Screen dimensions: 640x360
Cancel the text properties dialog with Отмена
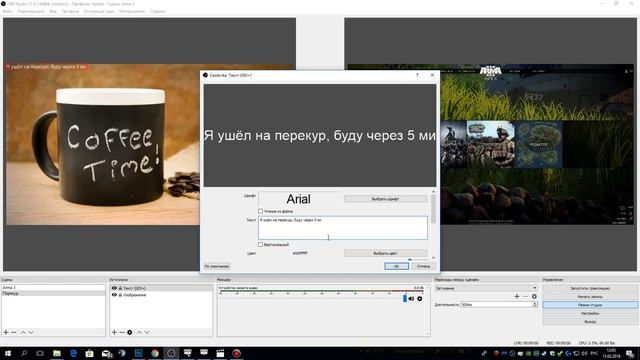click(424, 266)
